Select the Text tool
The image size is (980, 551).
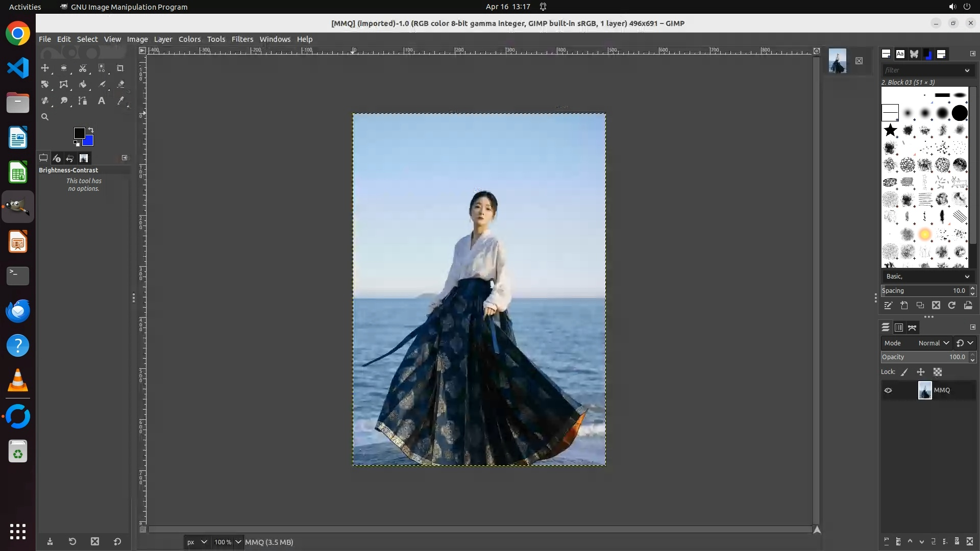[101, 101]
